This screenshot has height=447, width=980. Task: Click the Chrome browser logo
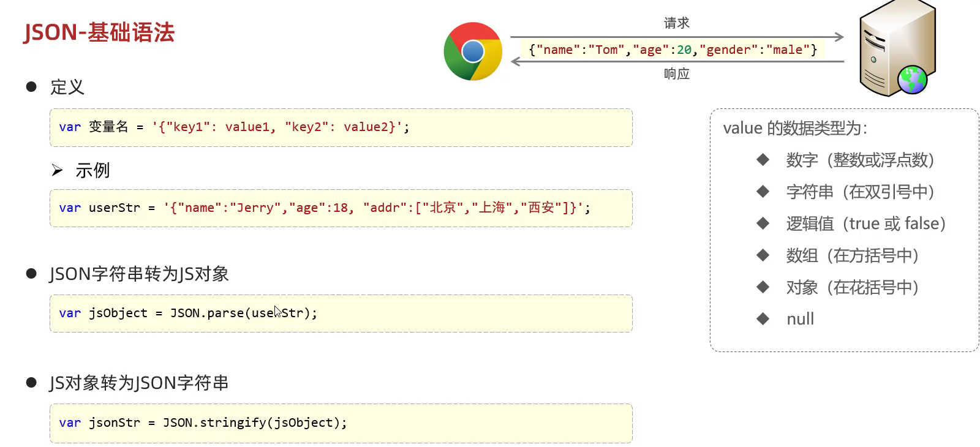coord(473,51)
